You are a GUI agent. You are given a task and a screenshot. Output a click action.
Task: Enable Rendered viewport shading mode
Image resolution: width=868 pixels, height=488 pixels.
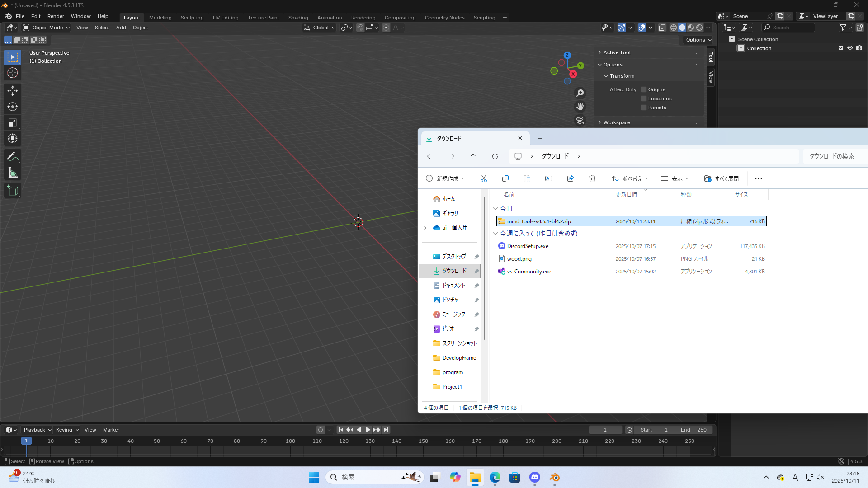(x=698, y=28)
